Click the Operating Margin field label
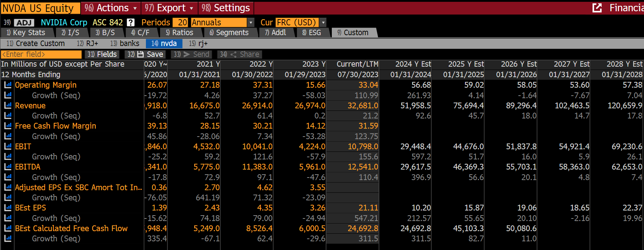 tap(46, 85)
